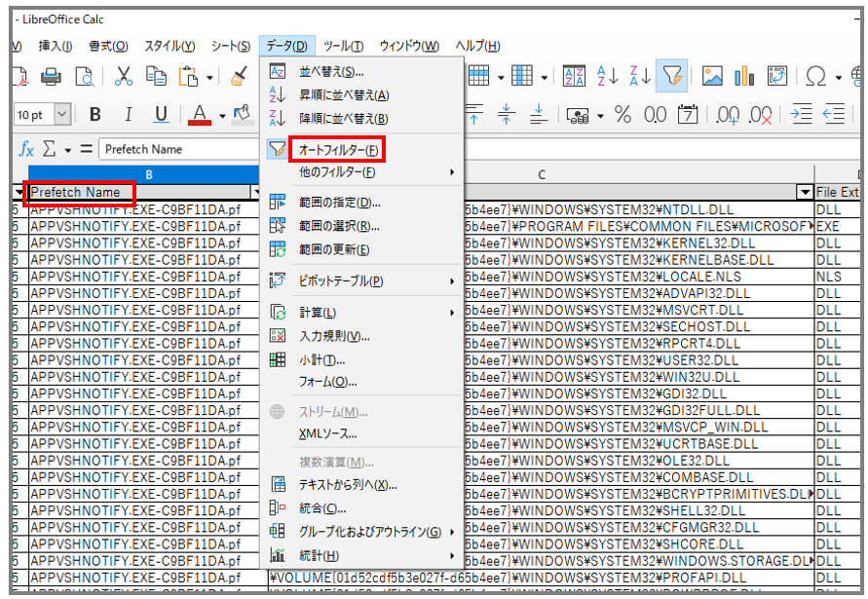Apply the red font color swatch
This screenshot has width=868, height=599.
point(200,115)
